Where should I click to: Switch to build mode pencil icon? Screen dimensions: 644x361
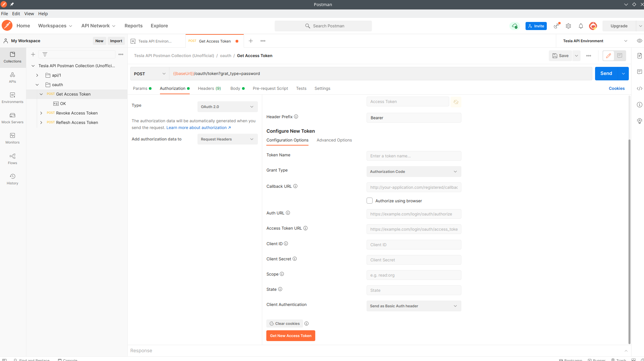coord(609,56)
